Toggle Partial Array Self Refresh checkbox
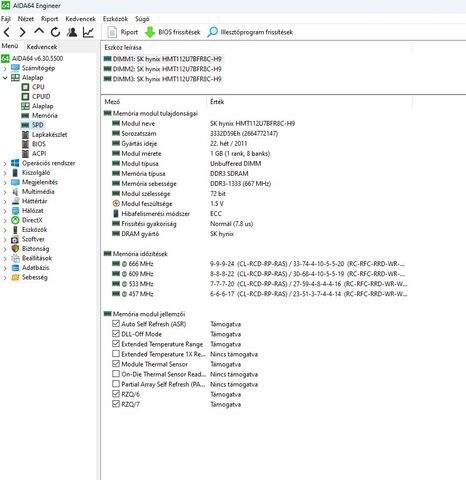466x480 pixels. [116, 384]
